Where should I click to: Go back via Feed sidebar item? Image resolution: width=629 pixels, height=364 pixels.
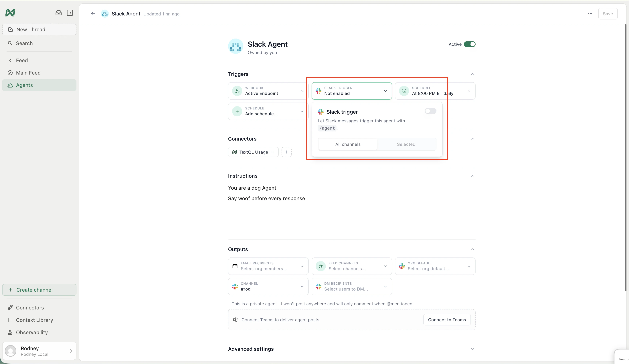(x=39, y=60)
